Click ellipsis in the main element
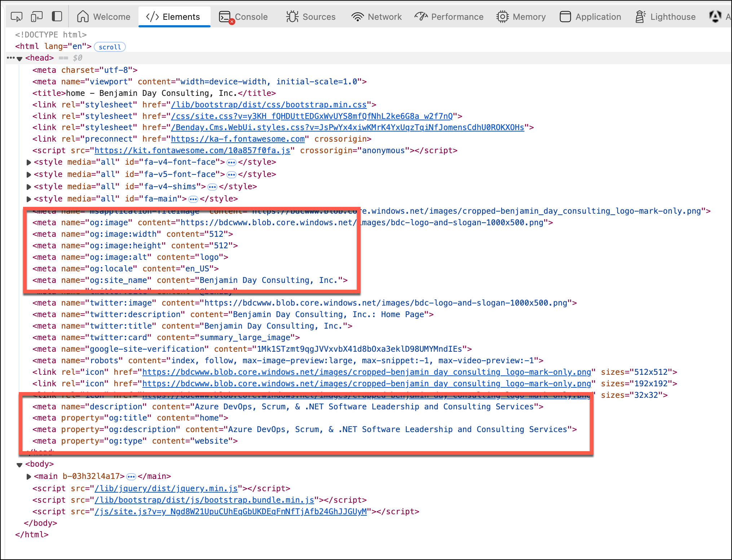732x560 pixels. click(x=131, y=477)
